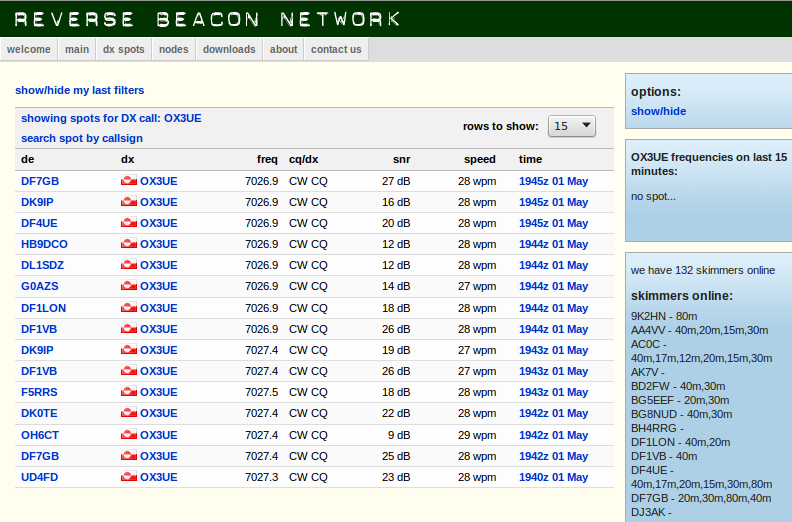Open spotter callsign HB9DCO
The height and width of the screenshot is (522, 792).
[x=44, y=244]
